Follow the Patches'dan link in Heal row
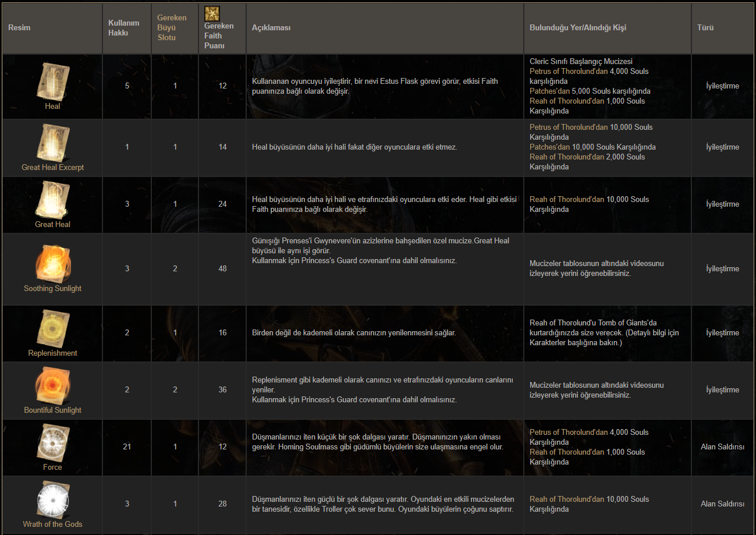 549,91
